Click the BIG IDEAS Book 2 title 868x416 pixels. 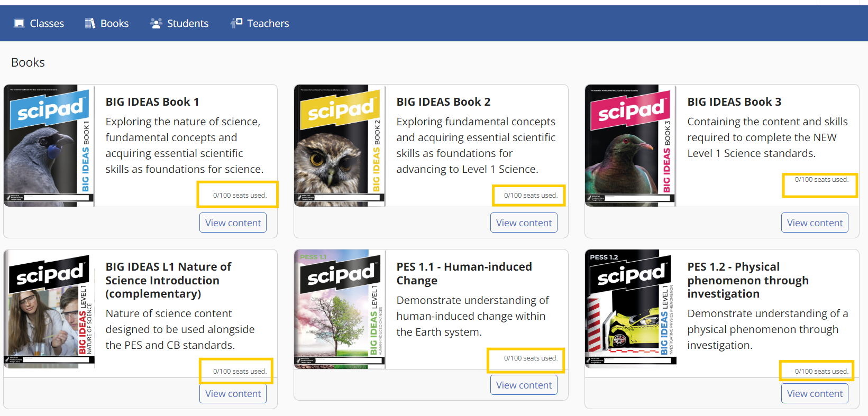tap(443, 101)
